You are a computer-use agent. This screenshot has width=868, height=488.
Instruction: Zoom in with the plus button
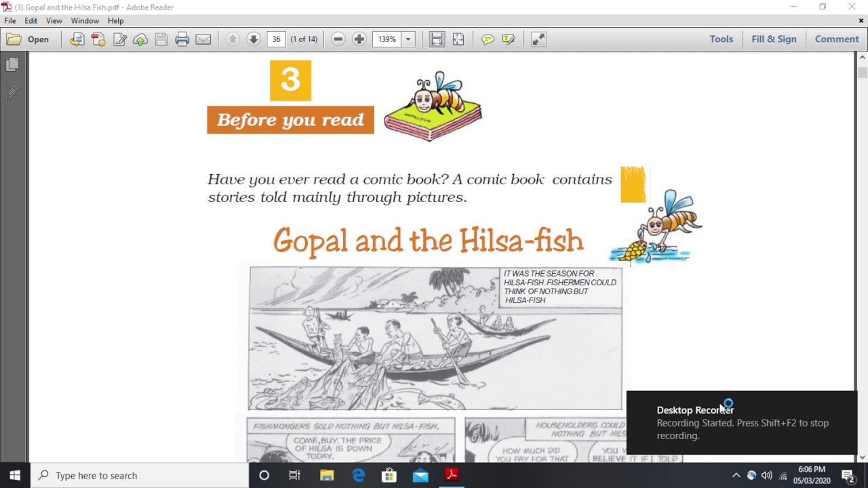359,39
